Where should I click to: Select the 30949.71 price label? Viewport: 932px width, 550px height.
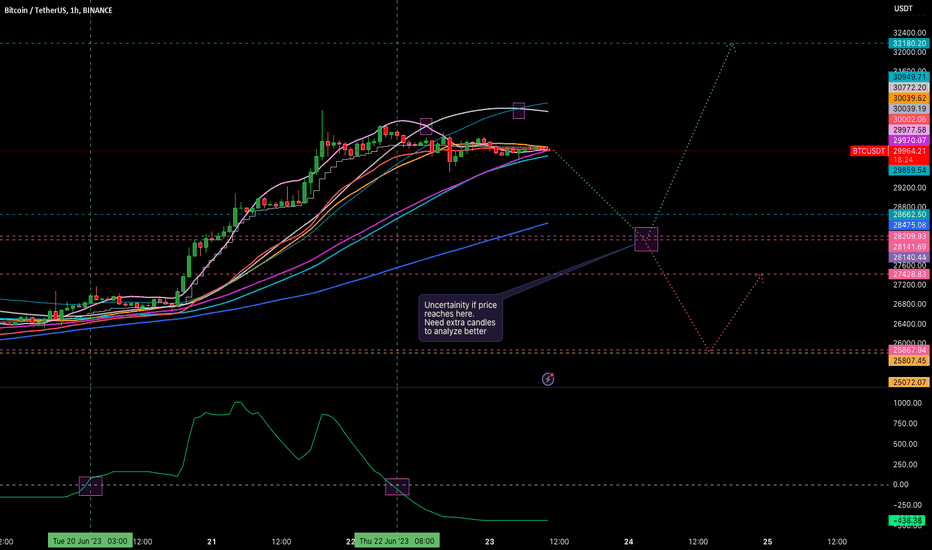pos(909,77)
